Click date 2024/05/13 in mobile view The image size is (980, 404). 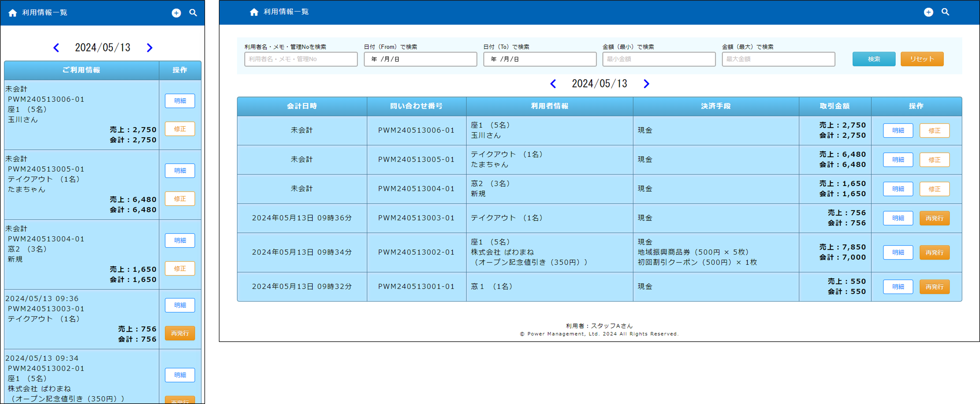[103, 48]
